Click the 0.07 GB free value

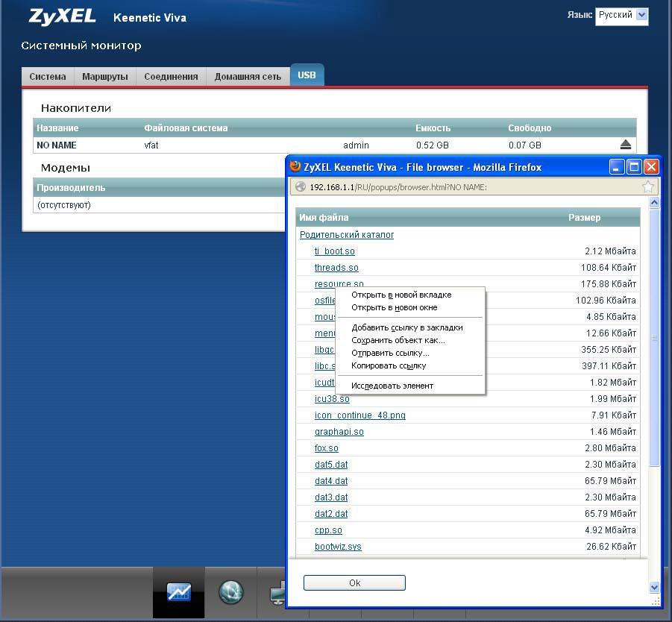pos(525,145)
